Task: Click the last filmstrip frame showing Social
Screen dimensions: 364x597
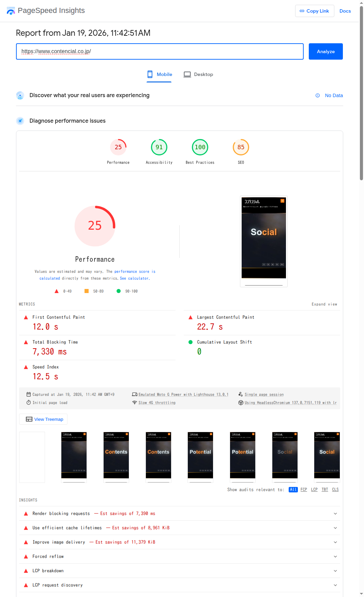Action: (327, 457)
